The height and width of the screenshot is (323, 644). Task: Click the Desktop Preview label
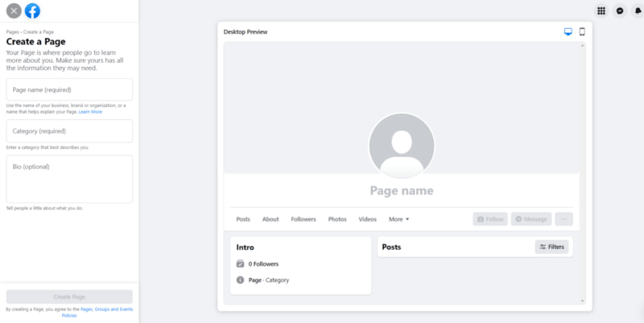click(x=246, y=32)
